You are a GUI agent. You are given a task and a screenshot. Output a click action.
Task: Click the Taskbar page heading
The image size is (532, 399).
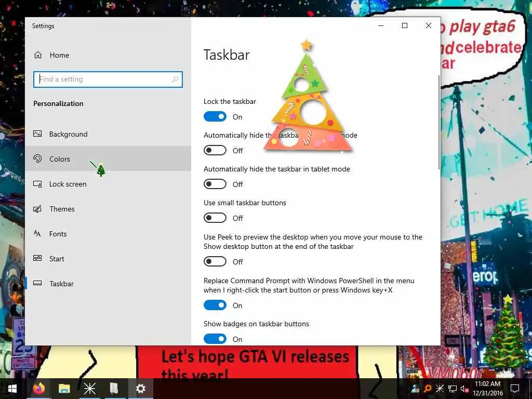(x=227, y=55)
